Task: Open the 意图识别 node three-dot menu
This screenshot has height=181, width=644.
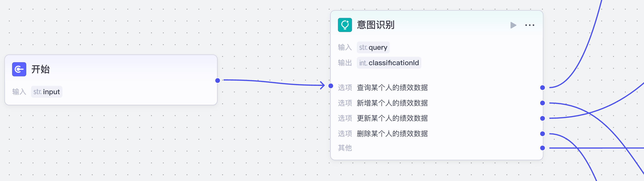Action: coord(530,25)
